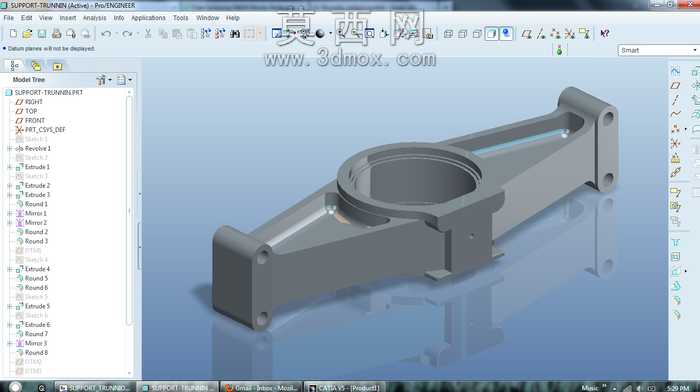Screen dimensions: 700x392
Task: Open the Tools menu
Action: [180, 18]
